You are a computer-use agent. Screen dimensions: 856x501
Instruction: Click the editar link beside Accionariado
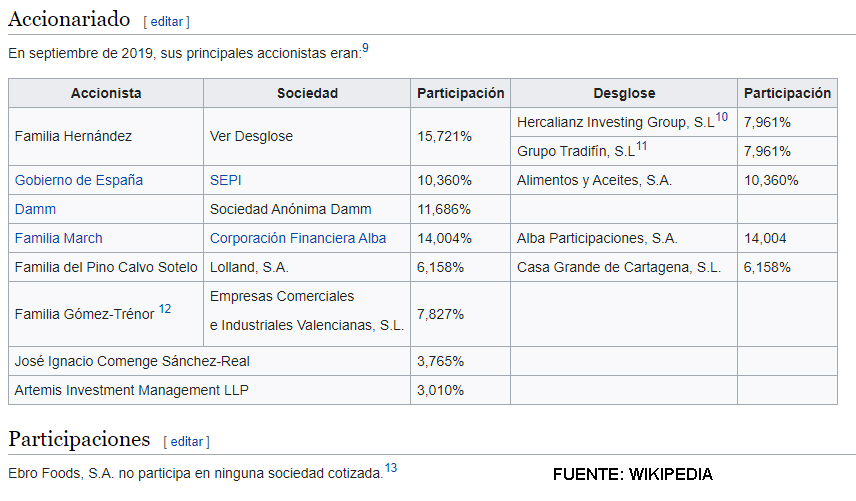pyautogui.click(x=166, y=21)
